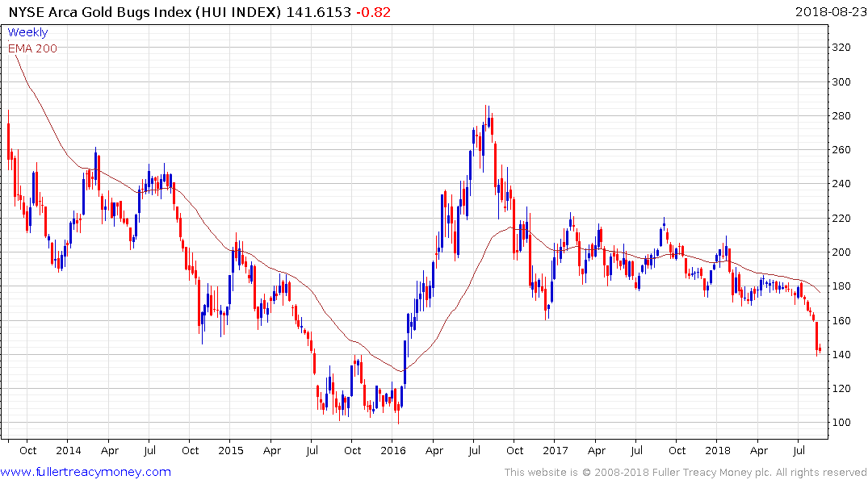The image size is (868, 484).
Task: Click the 120 price axis label
Action: click(x=841, y=389)
